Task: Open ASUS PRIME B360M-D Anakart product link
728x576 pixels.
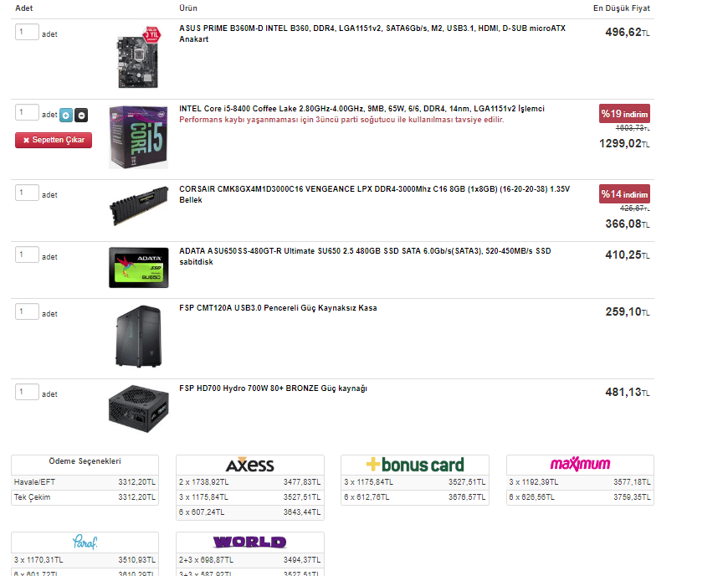Action: 372,33
